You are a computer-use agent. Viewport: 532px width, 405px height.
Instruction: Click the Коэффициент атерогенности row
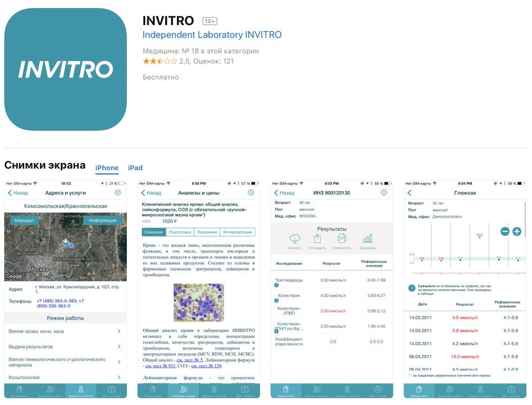coord(332,342)
